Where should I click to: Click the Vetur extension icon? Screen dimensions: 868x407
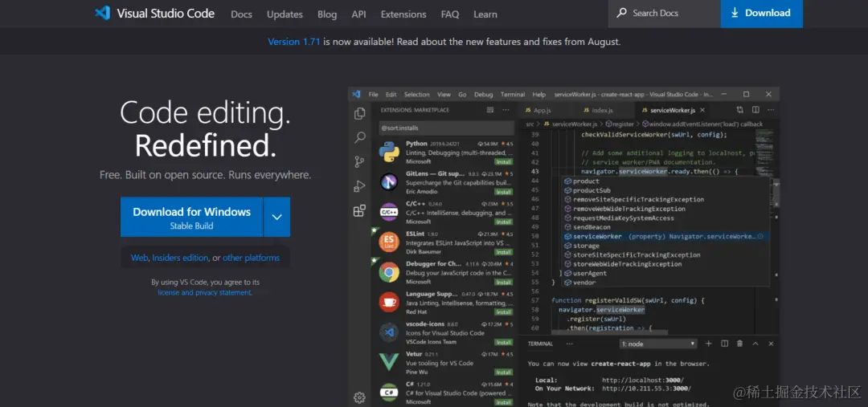pyautogui.click(x=389, y=362)
